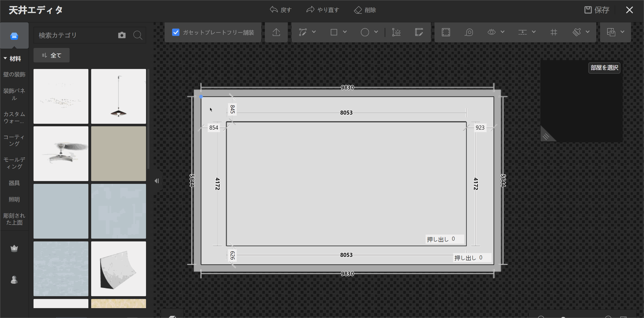This screenshot has width=644, height=318.
Task: Pick the solid gray-blue material swatch
Action: pos(61,211)
